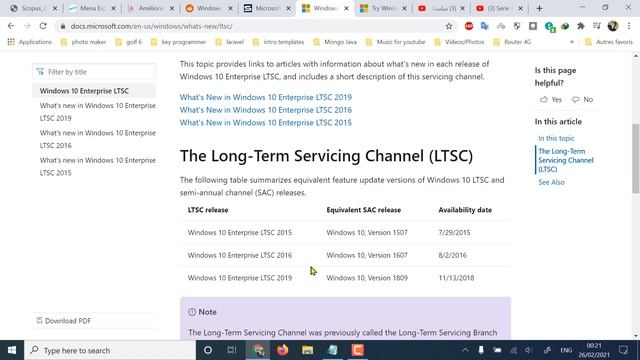The image size is (640, 360).
Task: Show hidden system tray icons
Action: (465, 350)
